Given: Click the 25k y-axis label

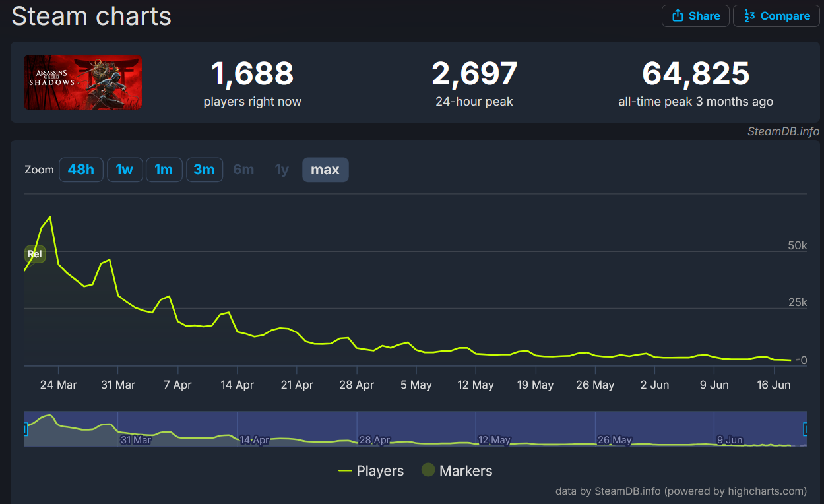Looking at the screenshot, I should pos(797,302).
